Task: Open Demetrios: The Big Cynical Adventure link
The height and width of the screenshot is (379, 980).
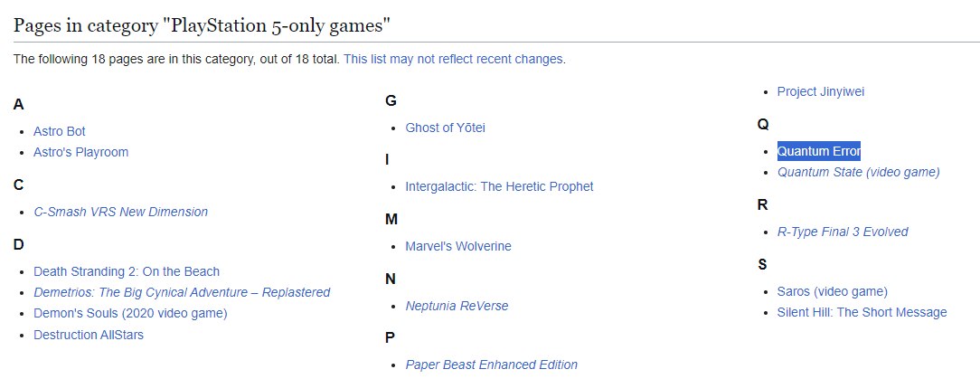Action: tap(182, 292)
